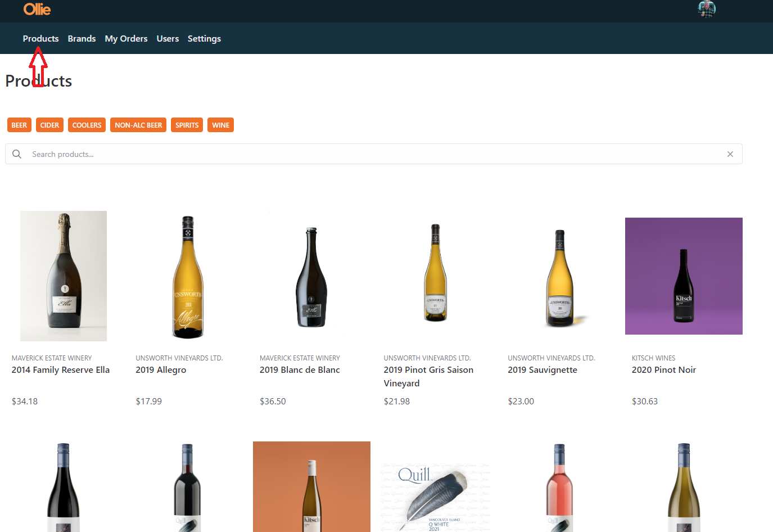Open the 2019 Sauvignette title link

tap(543, 370)
